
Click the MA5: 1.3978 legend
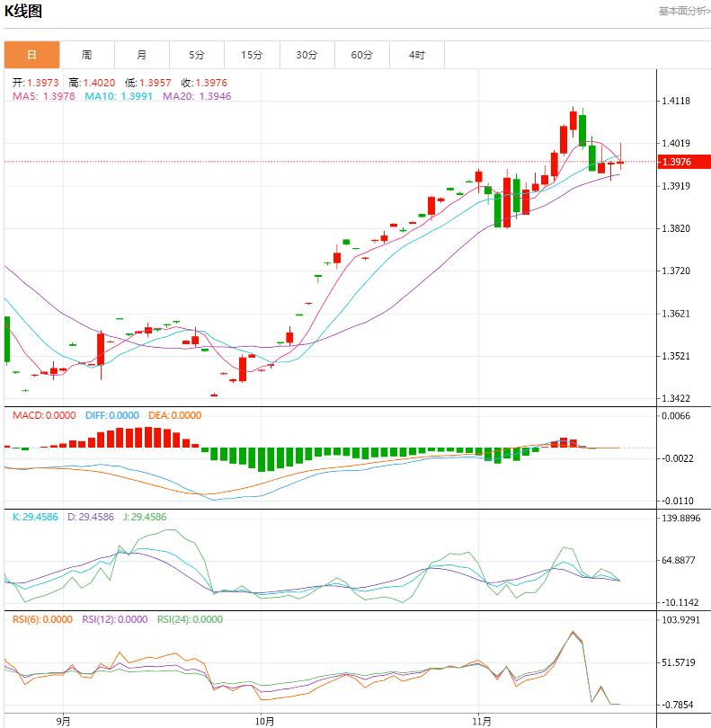(44, 96)
